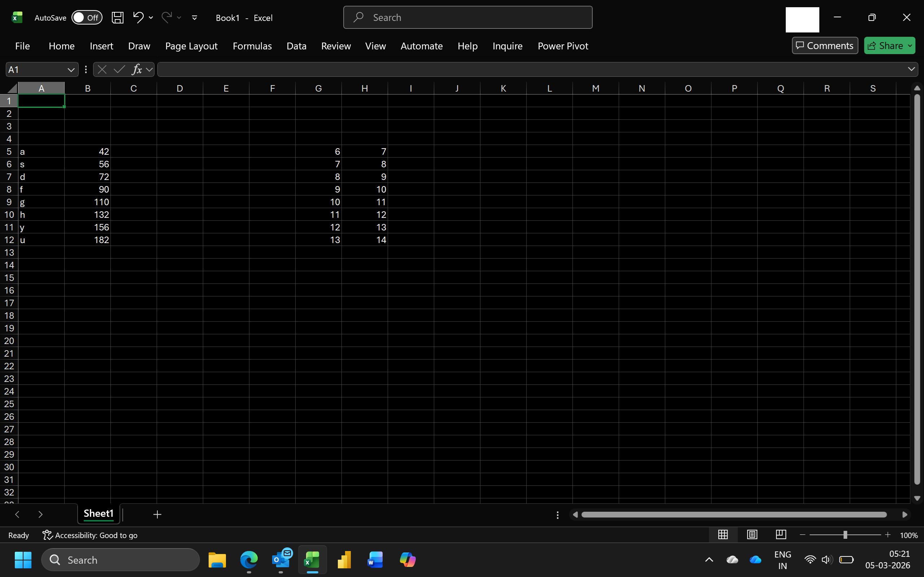
Task: Open the Undo history dropdown arrow
Action: (151, 18)
